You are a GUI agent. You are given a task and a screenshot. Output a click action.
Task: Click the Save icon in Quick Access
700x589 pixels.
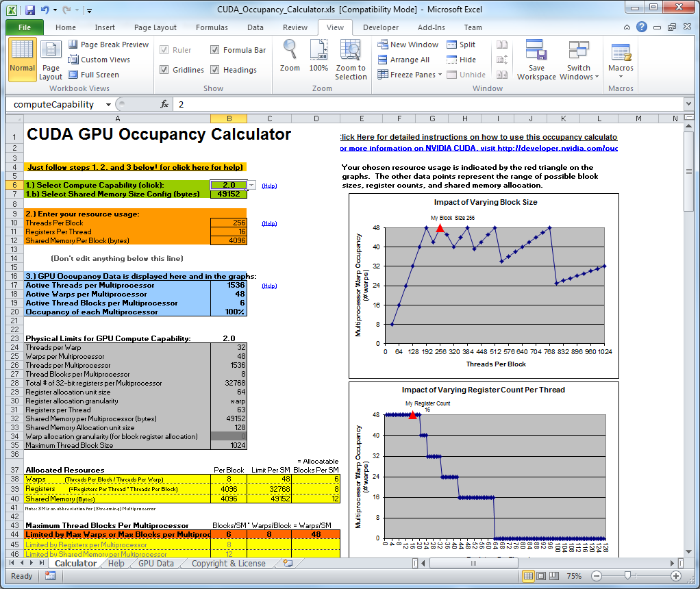point(29,11)
